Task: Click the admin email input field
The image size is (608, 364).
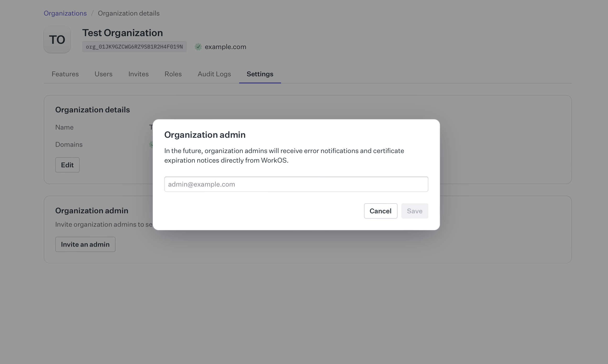Action: pos(296,184)
